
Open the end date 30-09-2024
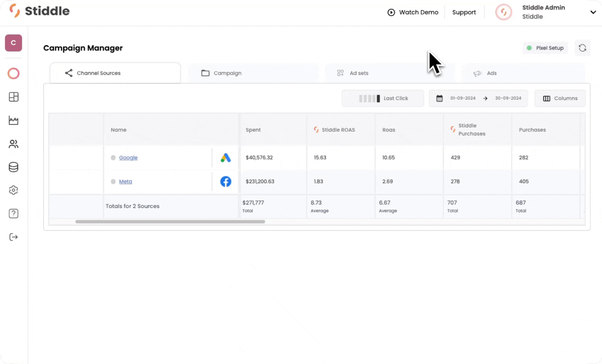(x=508, y=98)
